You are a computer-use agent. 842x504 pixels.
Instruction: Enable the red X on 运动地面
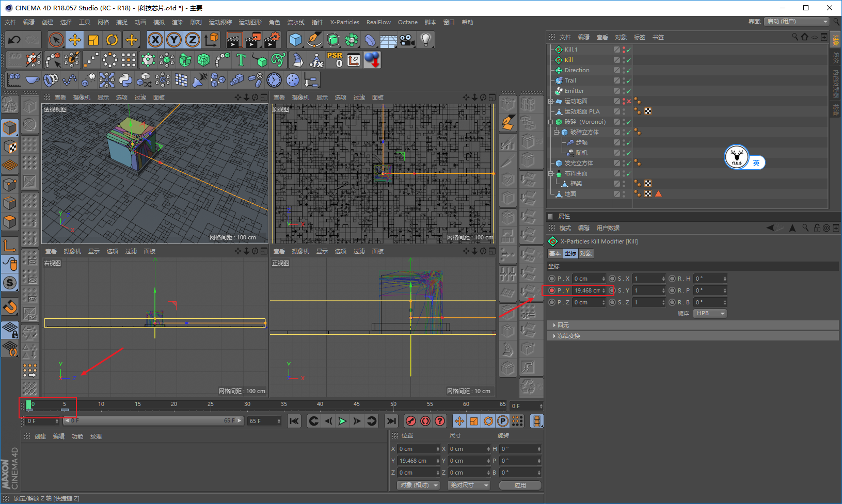[628, 102]
